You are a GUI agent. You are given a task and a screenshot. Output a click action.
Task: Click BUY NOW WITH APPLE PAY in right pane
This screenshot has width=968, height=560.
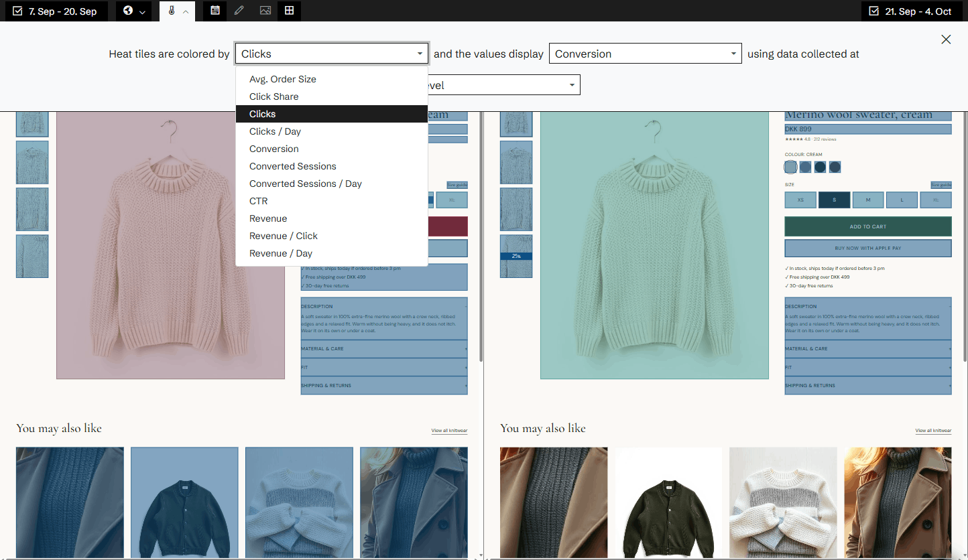[x=868, y=248]
